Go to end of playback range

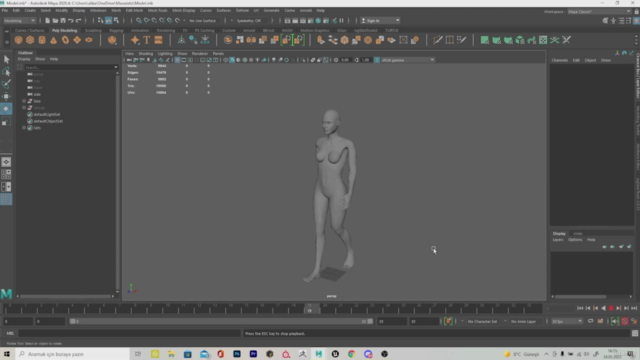pos(634,309)
